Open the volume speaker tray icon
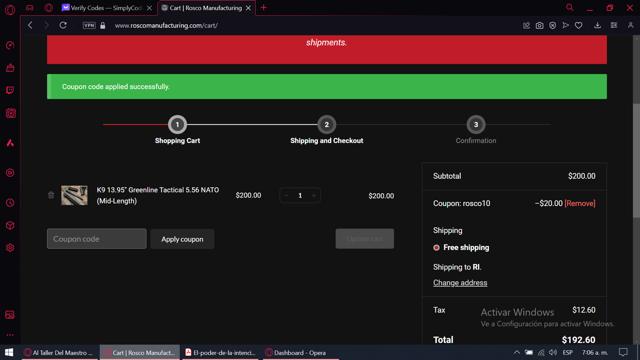This screenshot has width=640, height=360. click(x=553, y=352)
